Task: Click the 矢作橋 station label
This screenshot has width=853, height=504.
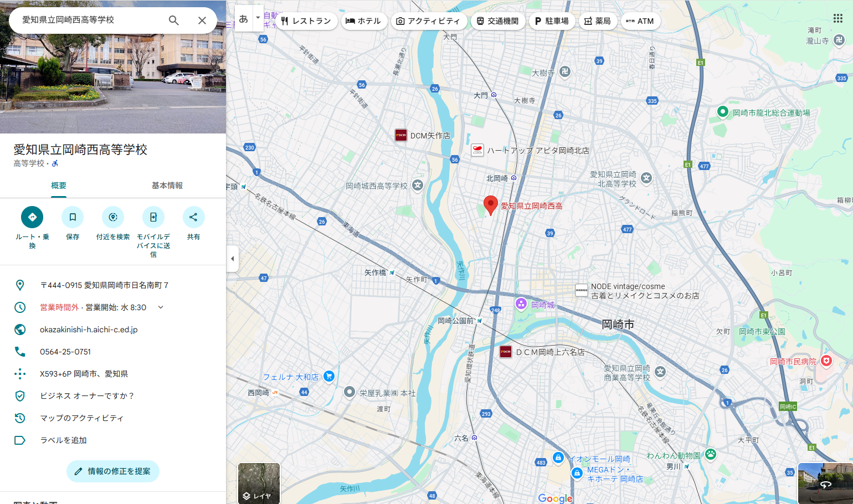Action: (375, 272)
